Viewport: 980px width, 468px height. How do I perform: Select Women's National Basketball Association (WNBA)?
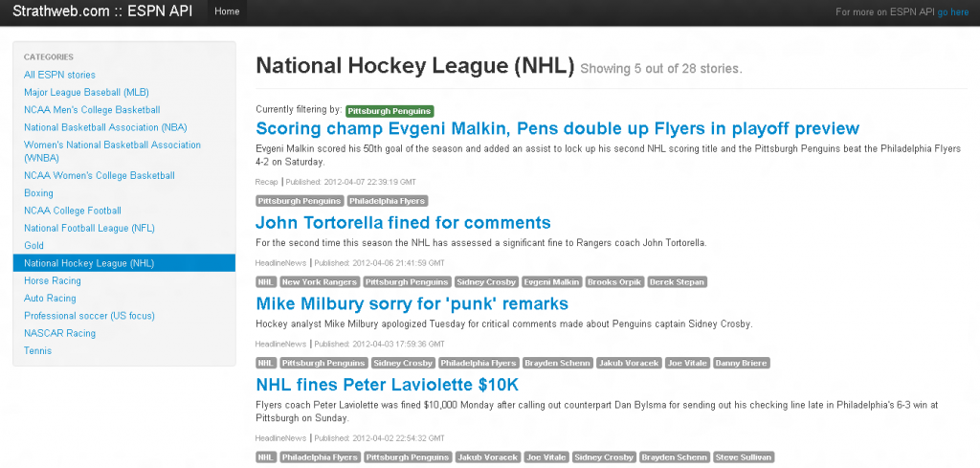[113, 151]
